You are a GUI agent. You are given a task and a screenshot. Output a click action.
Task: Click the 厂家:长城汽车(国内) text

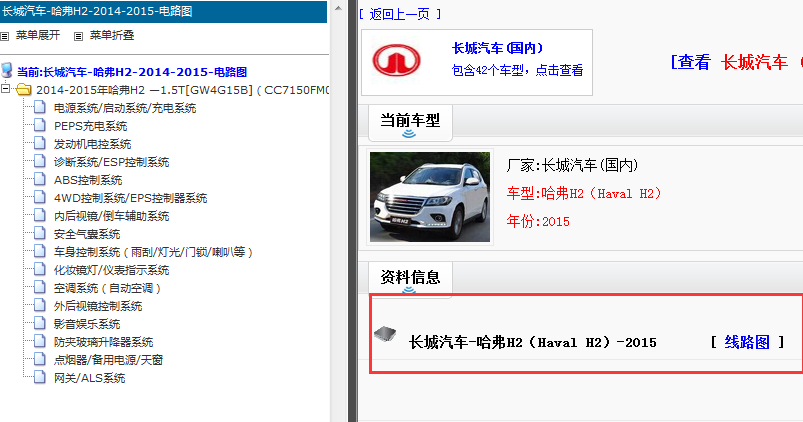(x=572, y=165)
